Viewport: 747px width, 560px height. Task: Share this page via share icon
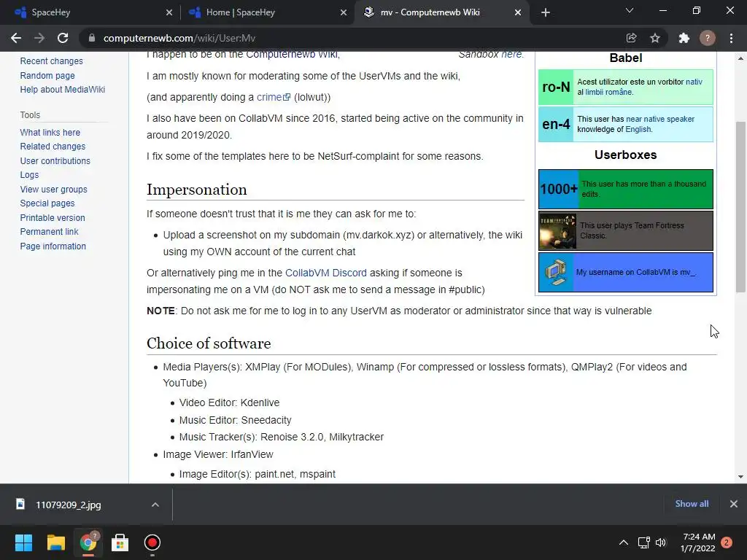[x=631, y=38]
